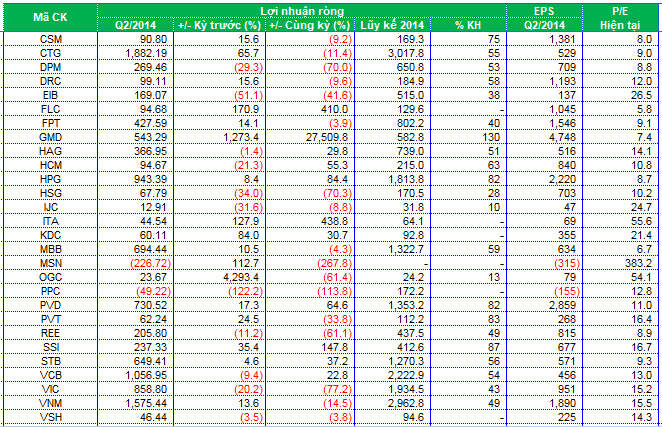Select the 'REE' ticker cell
662x427 pixels.
point(50,333)
